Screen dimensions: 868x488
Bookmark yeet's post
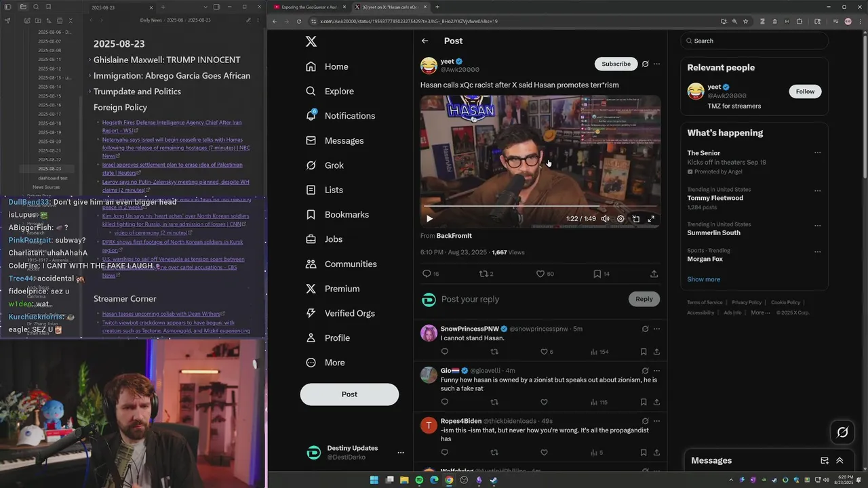tap(597, 274)
